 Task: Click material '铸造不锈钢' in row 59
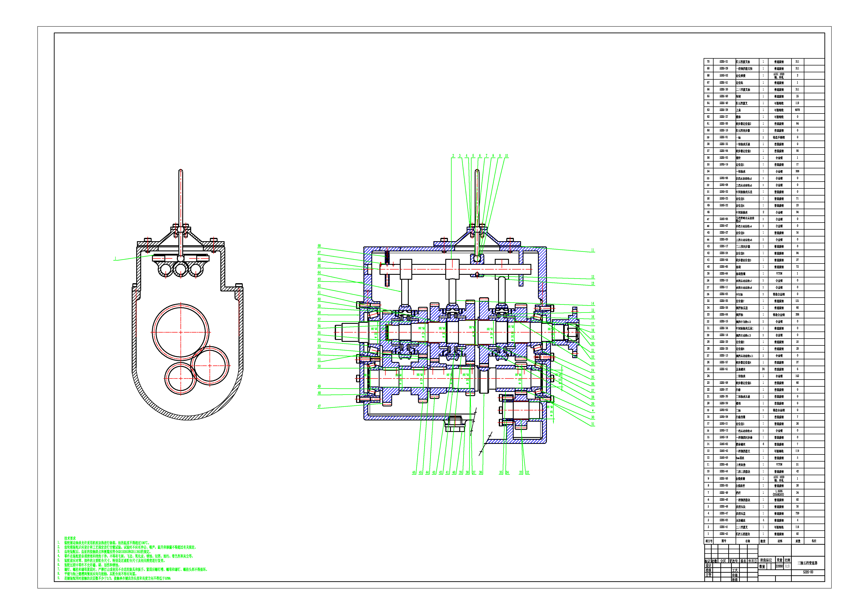click(x=779, y=137)
